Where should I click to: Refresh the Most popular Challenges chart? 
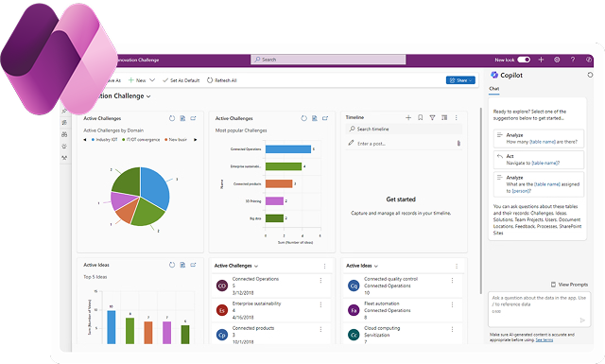(x=304, y=118)
